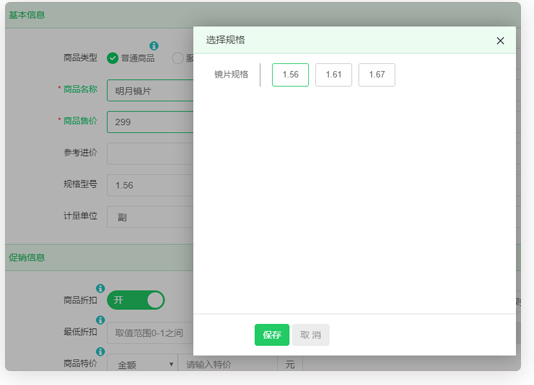Click the 选择规格 dialog title
Viewport: 534px width, 385px height.
coord(225,40)
